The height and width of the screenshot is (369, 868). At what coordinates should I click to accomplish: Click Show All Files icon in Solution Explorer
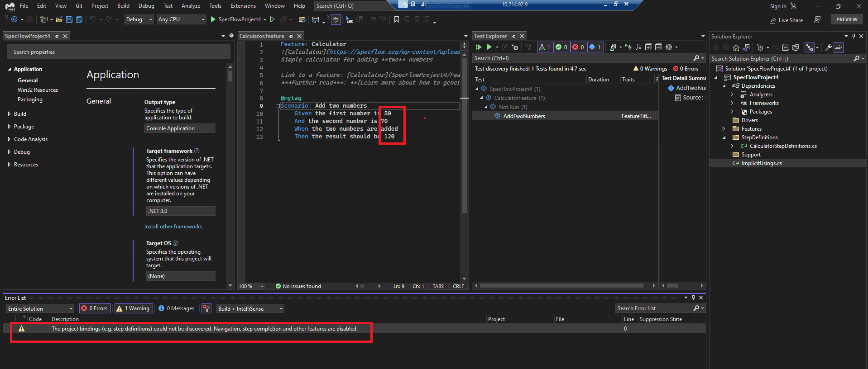coord(796,47)
